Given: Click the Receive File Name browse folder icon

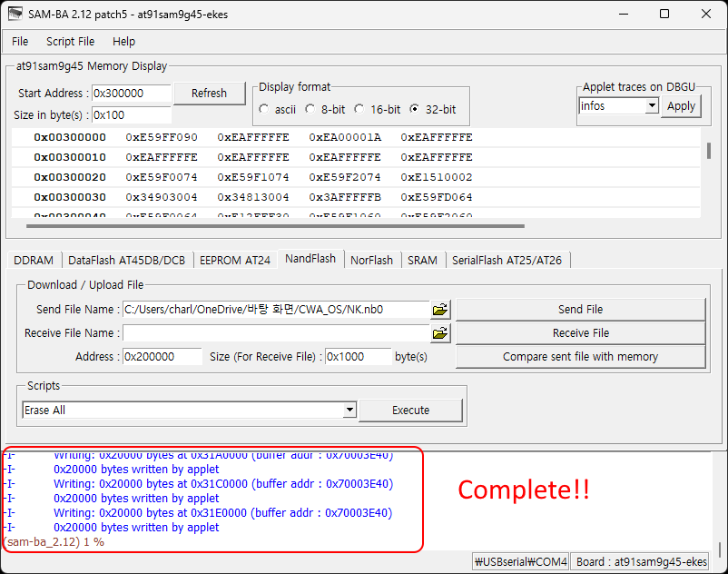Looking at the screenshot, I should tap(441, 333).
